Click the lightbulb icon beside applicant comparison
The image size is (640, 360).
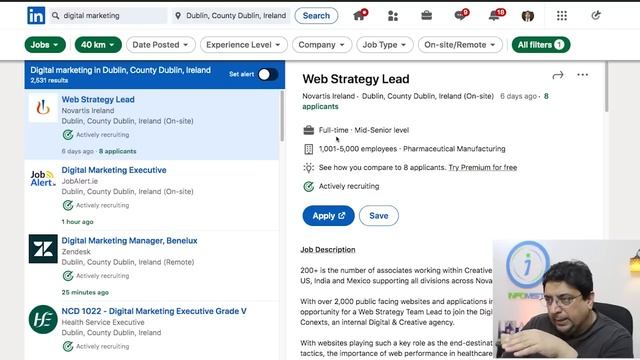309,167
